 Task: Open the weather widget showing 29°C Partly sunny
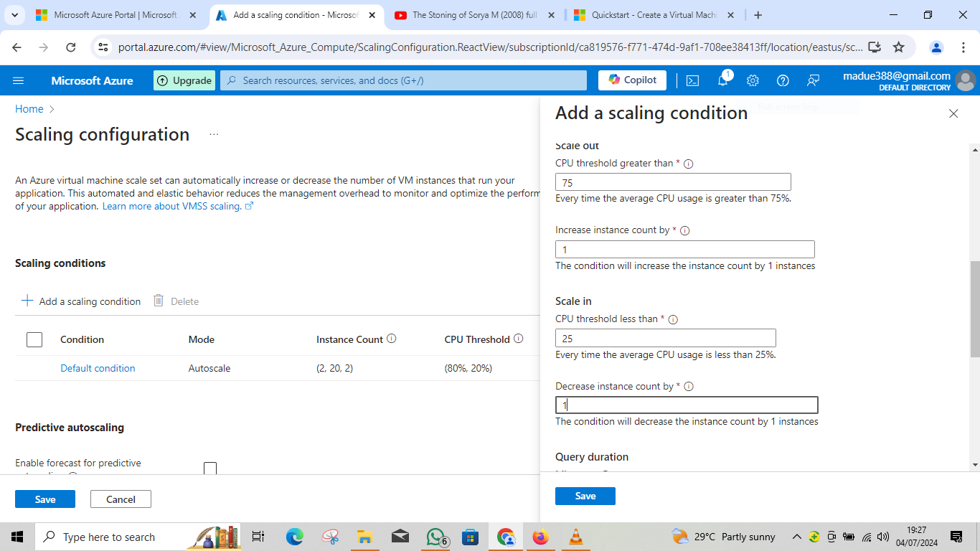(x=723, y=537)
